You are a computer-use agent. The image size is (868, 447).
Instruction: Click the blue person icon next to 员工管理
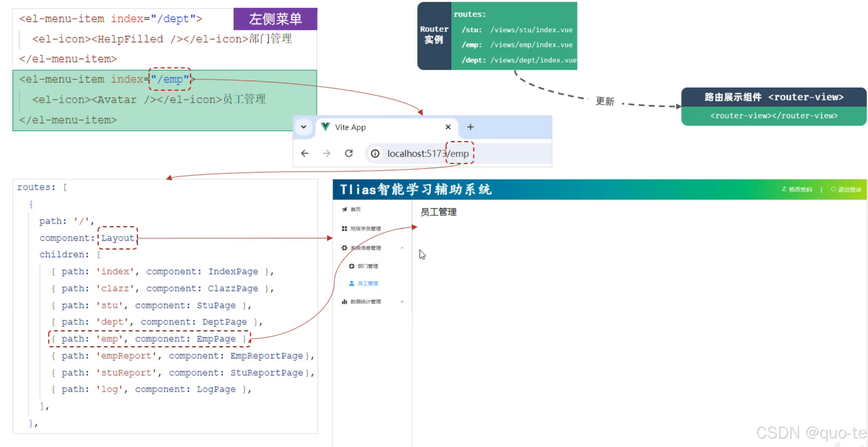pyautogui.click(x=351, y=283)
